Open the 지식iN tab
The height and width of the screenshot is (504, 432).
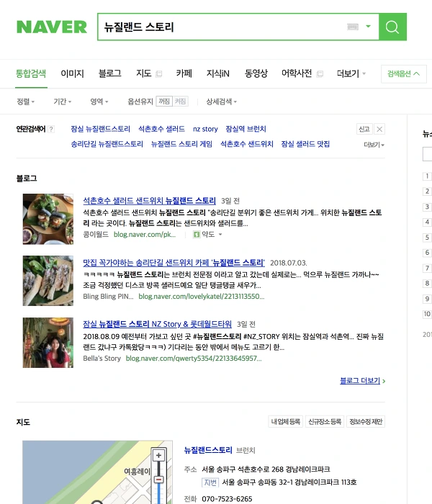coord(218,73)
